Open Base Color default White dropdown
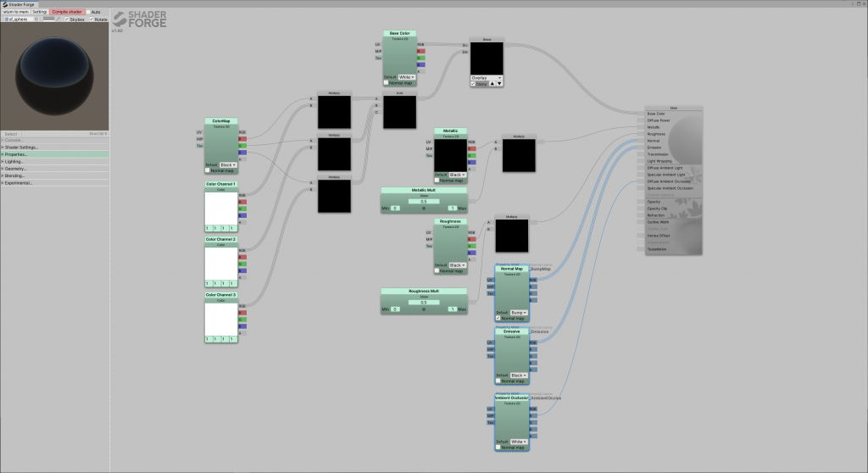Viewport: 868px width, 473px height. [x=407, y=77]
